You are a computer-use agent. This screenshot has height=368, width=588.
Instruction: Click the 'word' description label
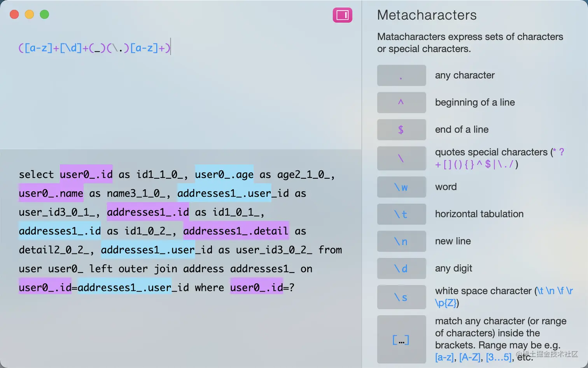(x=446, y=187)
